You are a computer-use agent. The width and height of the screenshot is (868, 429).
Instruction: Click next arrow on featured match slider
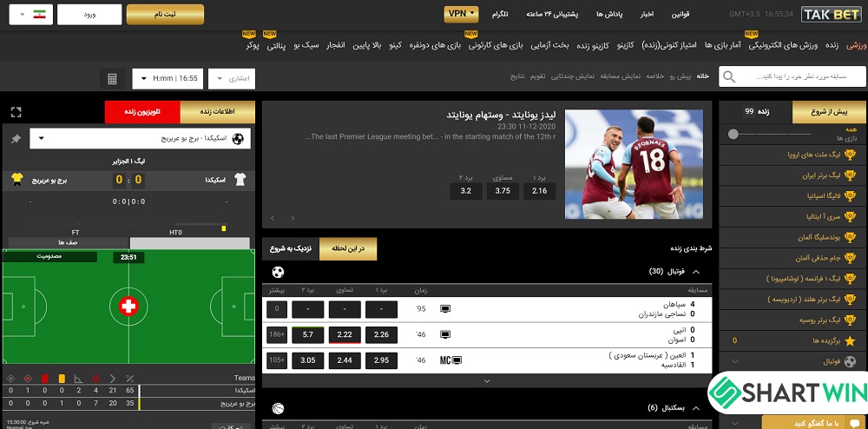[x=293, y=218]
